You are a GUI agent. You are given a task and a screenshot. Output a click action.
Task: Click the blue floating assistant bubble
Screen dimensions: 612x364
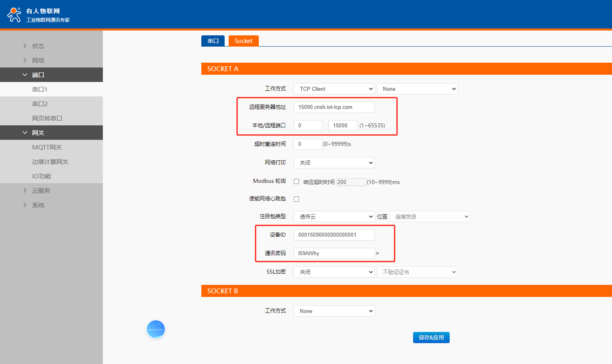[x=156, y=329]
